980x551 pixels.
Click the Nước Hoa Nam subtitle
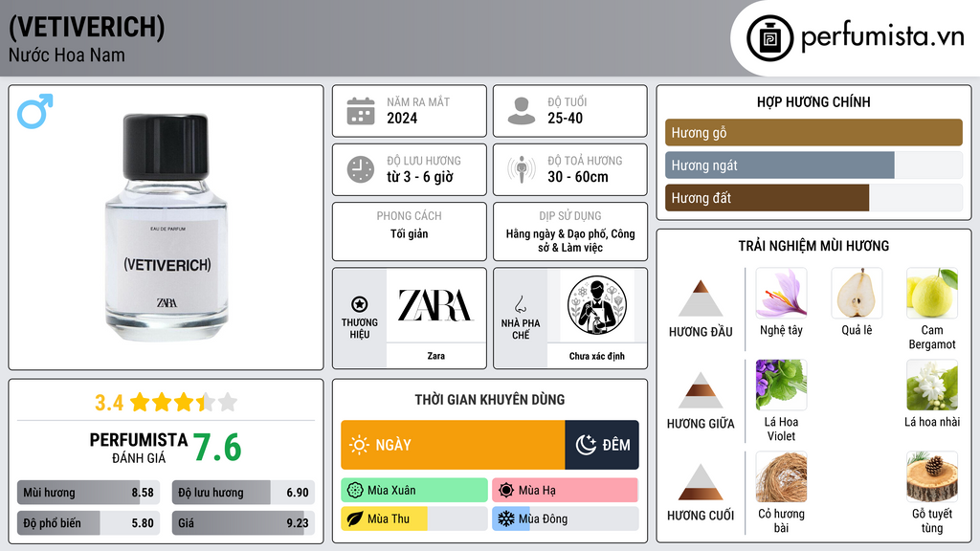click(67, 55)
